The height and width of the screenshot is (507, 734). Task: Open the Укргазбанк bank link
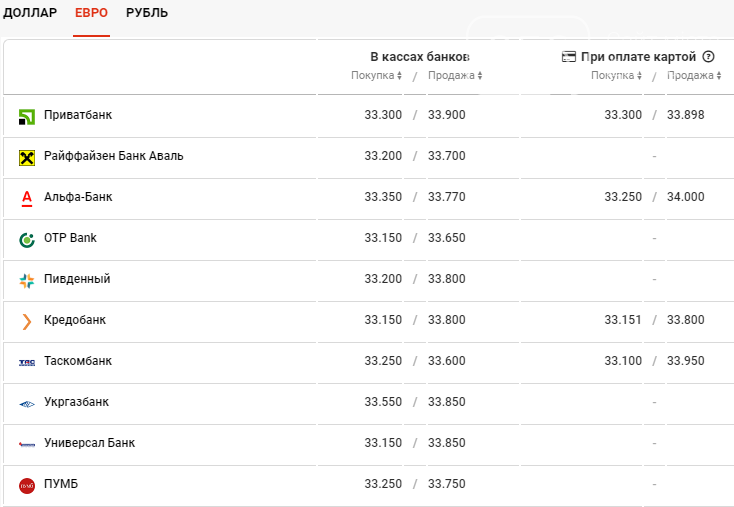point(76,402)
